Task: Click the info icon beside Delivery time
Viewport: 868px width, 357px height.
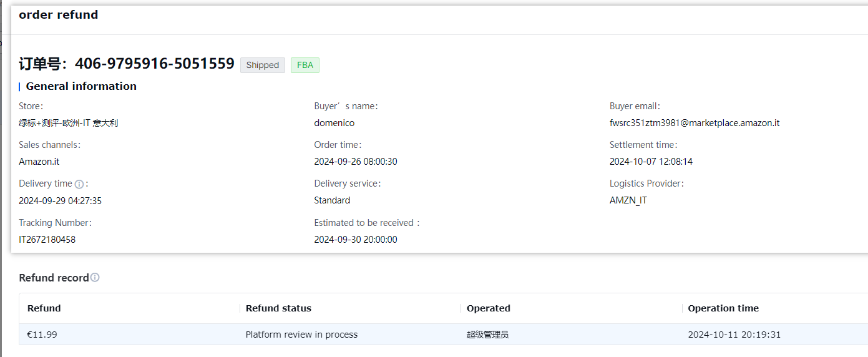Action: [79, 184]
